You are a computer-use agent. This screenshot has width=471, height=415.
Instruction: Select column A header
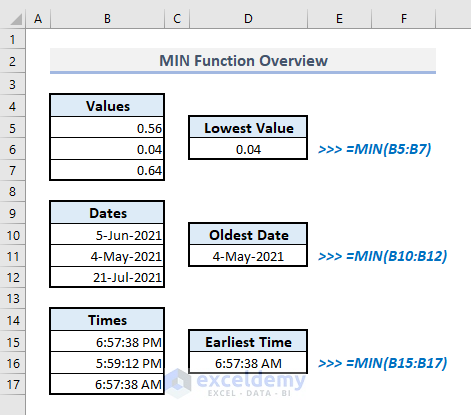[38, 19]
